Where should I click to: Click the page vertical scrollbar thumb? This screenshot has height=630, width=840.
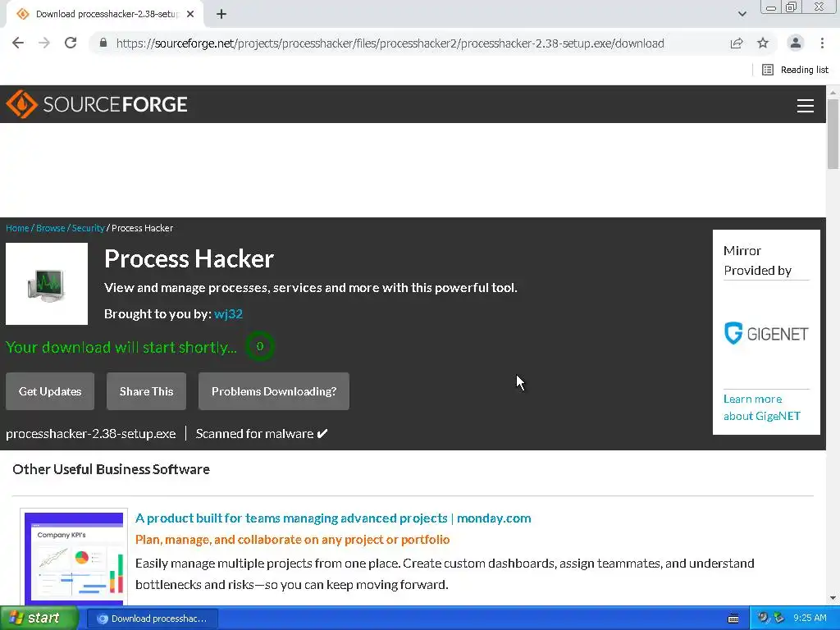tap(833, 134)
